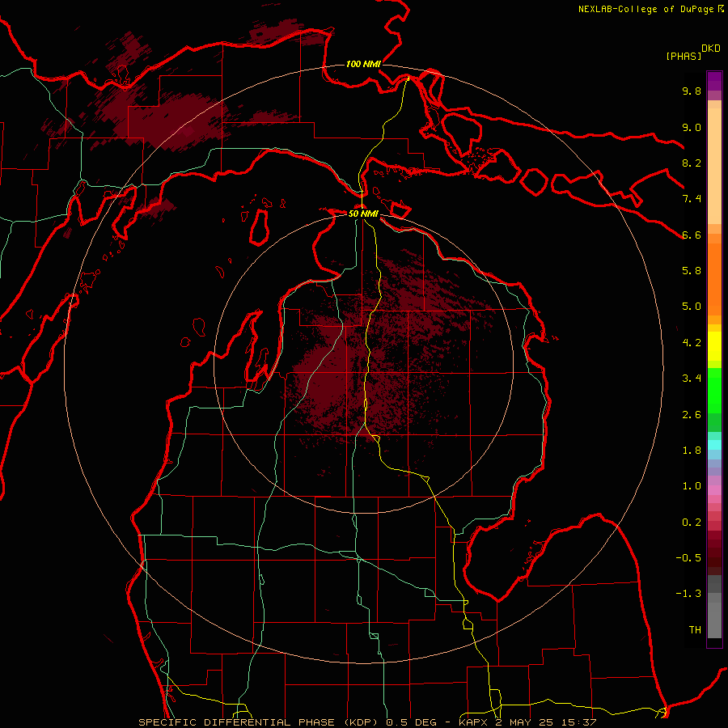Click the 100 NMI range ring label
728x728 pixels.
click(x=363, y=64)
